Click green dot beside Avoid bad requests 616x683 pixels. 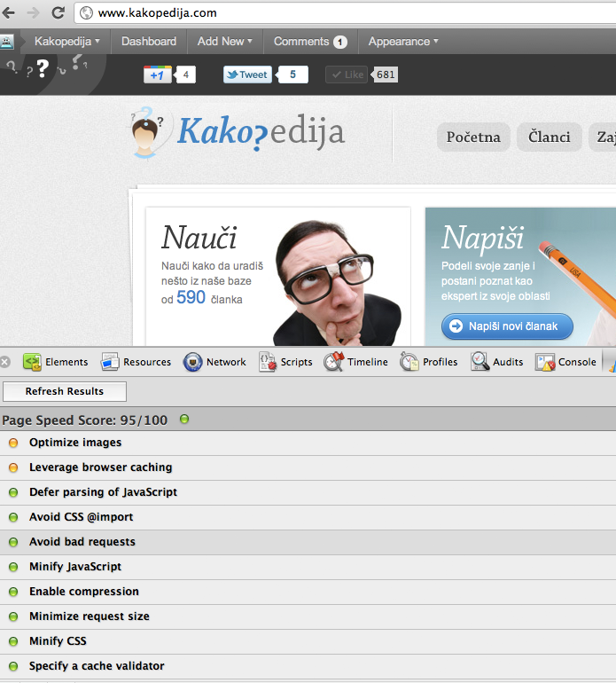[13, 542]
